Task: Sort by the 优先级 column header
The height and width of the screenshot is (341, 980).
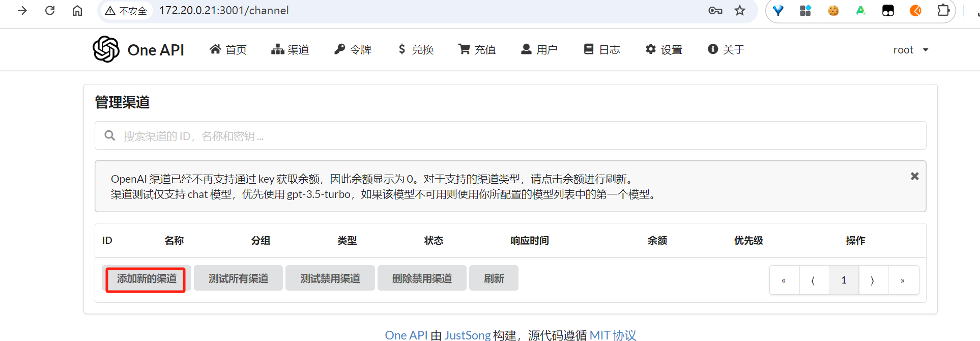Action: (x=748, y=240)
